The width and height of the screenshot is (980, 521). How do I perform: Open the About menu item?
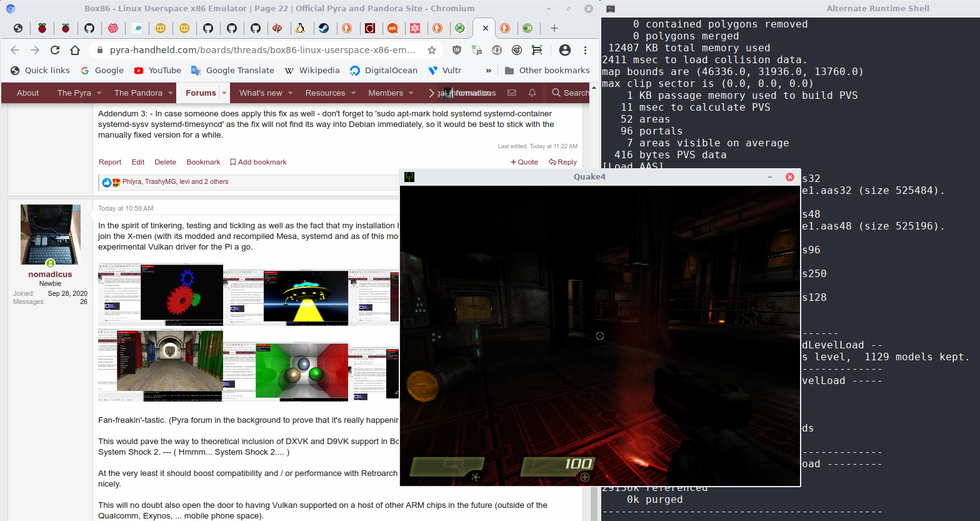[27, 93]
